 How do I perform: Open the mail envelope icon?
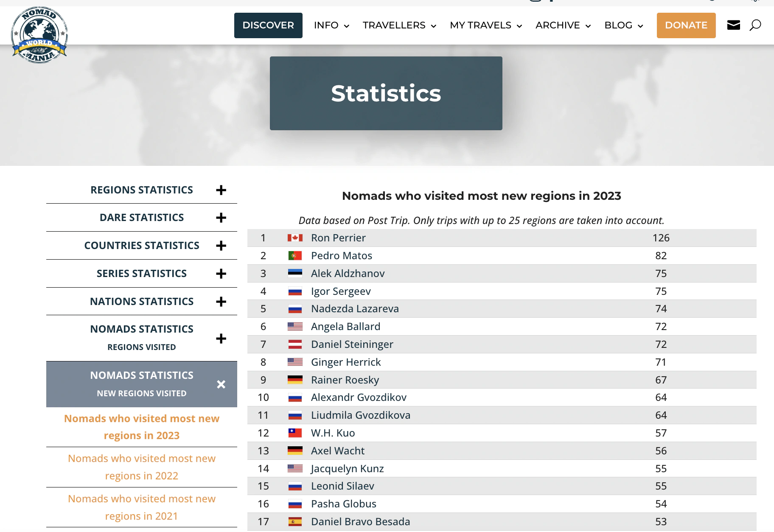click(x=733, y=25)
